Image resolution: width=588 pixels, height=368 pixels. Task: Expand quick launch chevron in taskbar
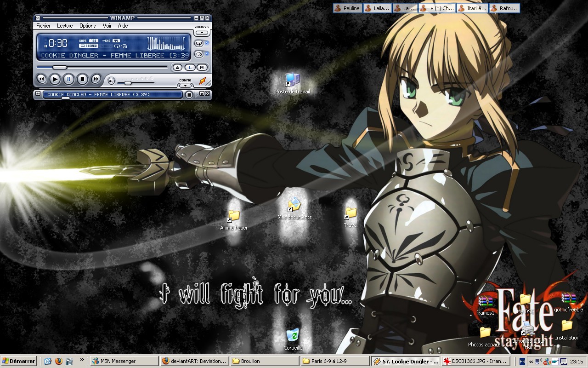tap(82, 360)
